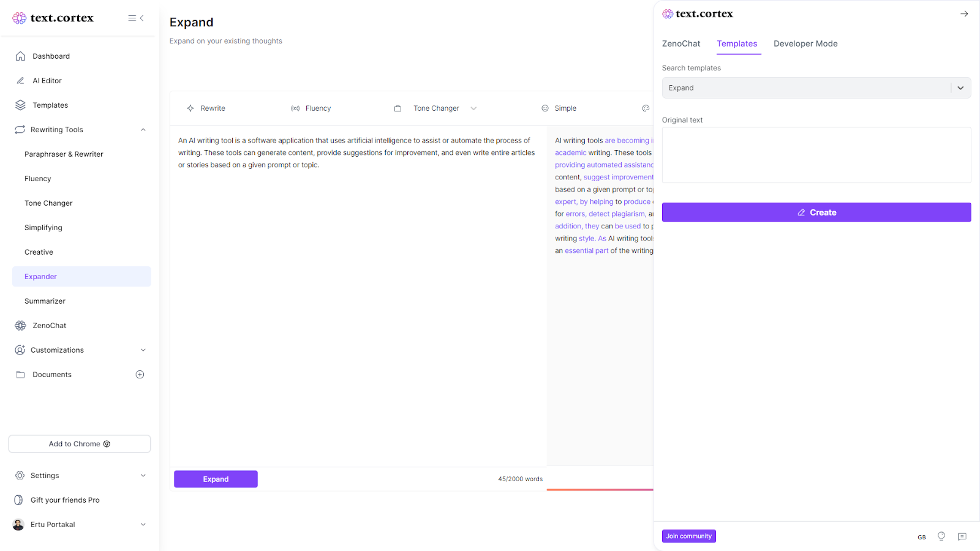The width and height of the screenshot is (980, 551).
Task: Select the Expander sidebar item
Action: click(81, 277)
